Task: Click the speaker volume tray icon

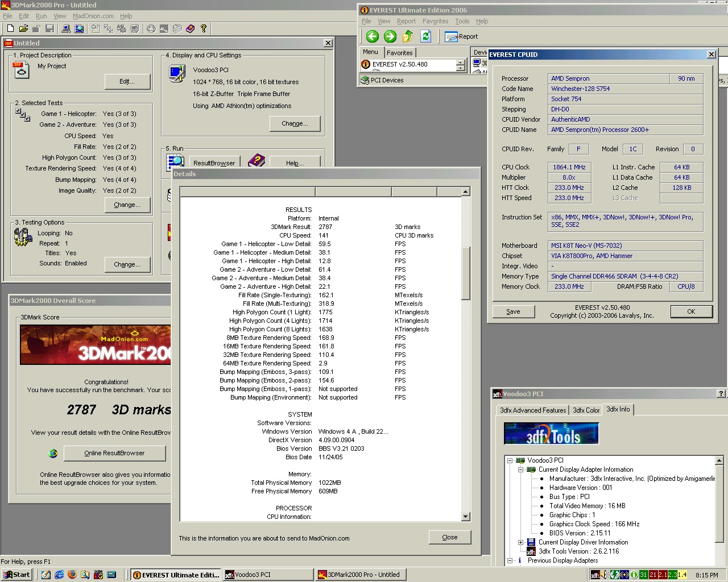Action: coord(605,575)
